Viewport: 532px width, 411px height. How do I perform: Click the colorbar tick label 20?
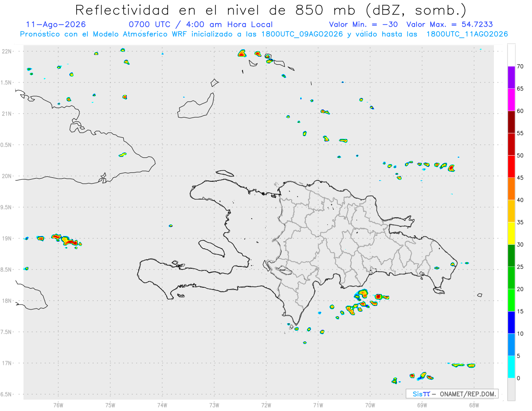(x=520, y=289)
